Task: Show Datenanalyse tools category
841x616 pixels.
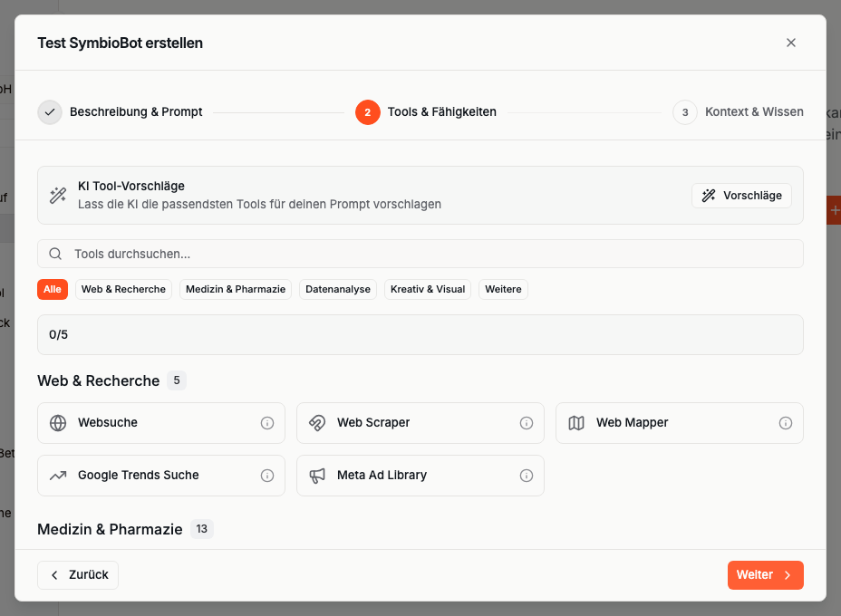Action: (x=338, y=289)
